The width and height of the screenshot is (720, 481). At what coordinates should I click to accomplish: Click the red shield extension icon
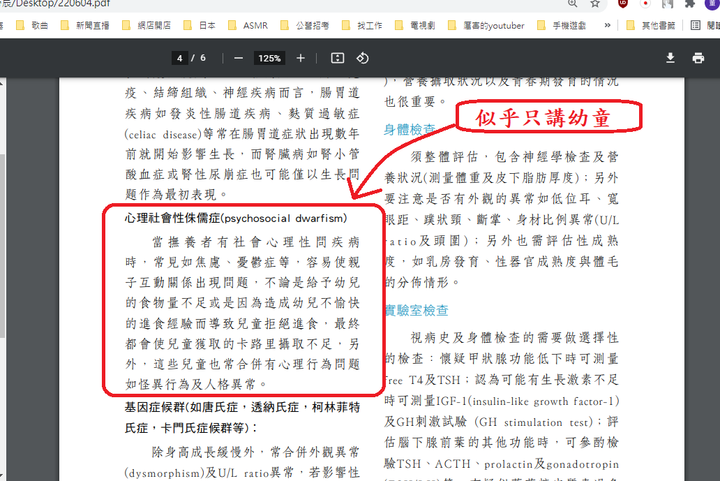coord(623,4)
